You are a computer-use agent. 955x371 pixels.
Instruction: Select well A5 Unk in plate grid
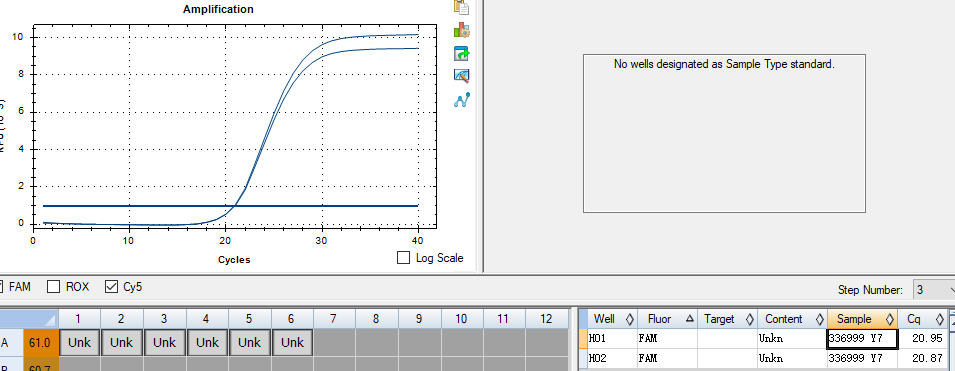click(x=250, y=342)
